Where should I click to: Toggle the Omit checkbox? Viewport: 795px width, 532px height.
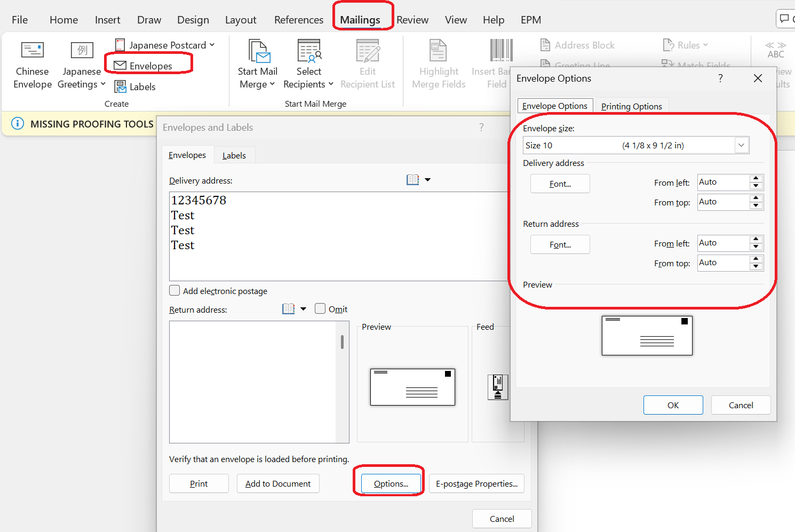pos(320,308)
